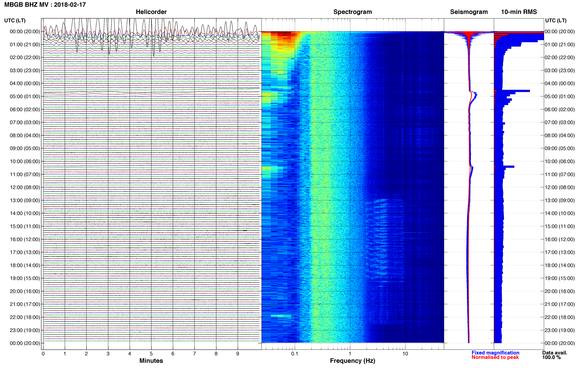
Task: Click minute 2 on the Helicorder axis
Action: (x=86, y=354)
